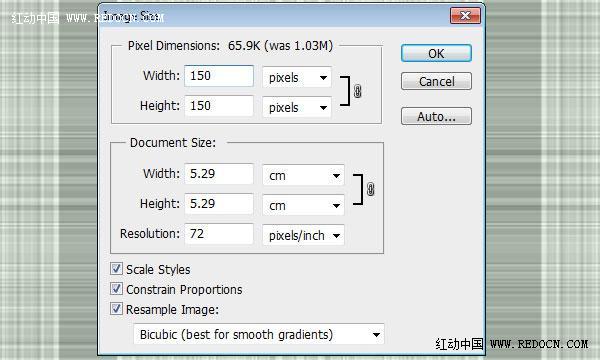
Task: Open the pixel Height units dropdown
Action: 297,107
